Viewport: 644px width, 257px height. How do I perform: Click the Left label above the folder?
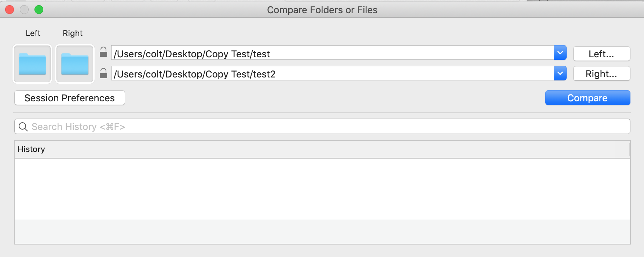click(33, 33)
